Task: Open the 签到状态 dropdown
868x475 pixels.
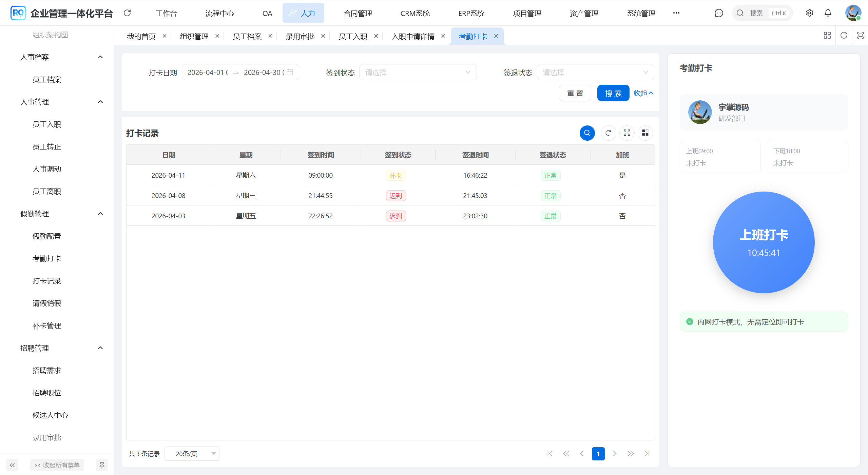Action: [418, 72]
